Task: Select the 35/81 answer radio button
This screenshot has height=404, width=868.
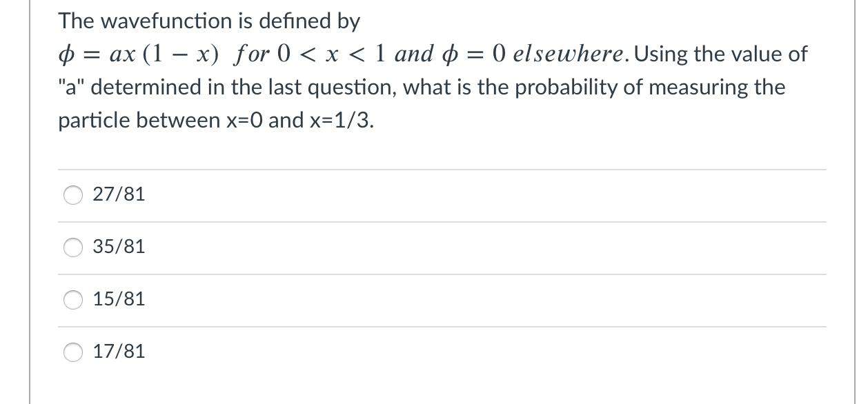Action: click(x=73, y=248)
